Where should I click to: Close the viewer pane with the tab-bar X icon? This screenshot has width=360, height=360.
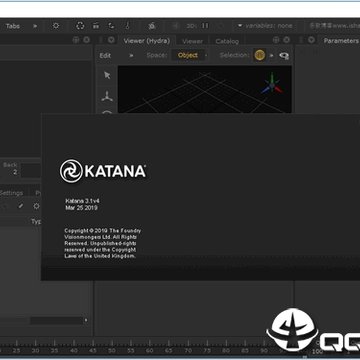tap(287, 40)
